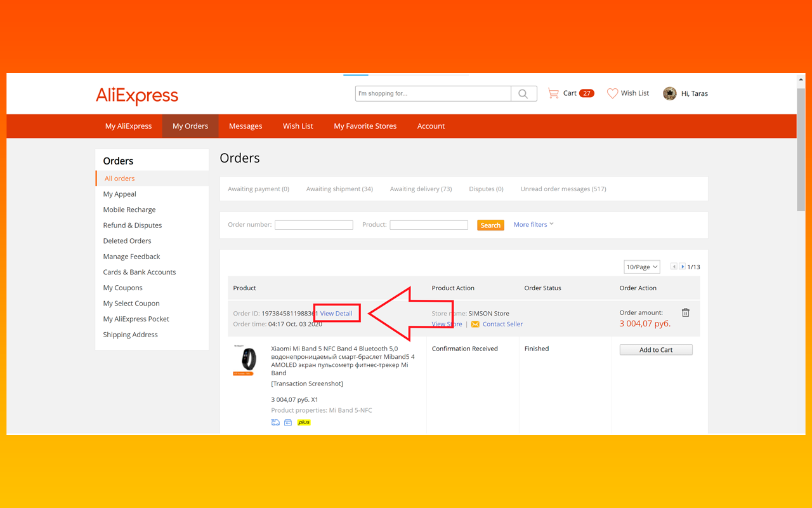Click Contact Seller link

(x=502, y=324)
